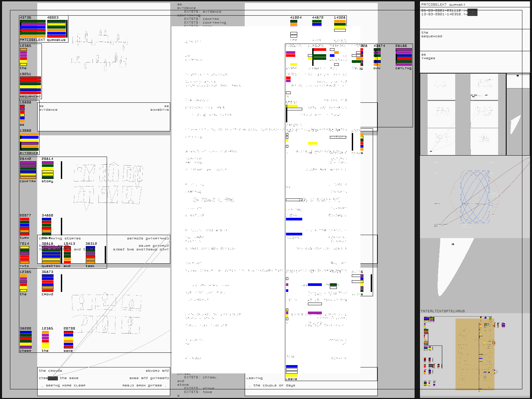The image size is (532, 399).
Task: Click the 28186 ceiling color block
Action: click(x=404, y=57)
